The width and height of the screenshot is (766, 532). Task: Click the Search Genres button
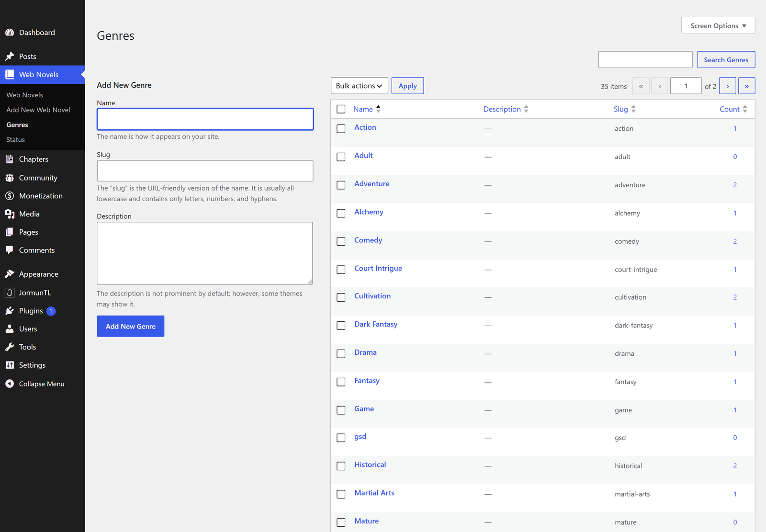pyautogui.click(x=726, y=60)
